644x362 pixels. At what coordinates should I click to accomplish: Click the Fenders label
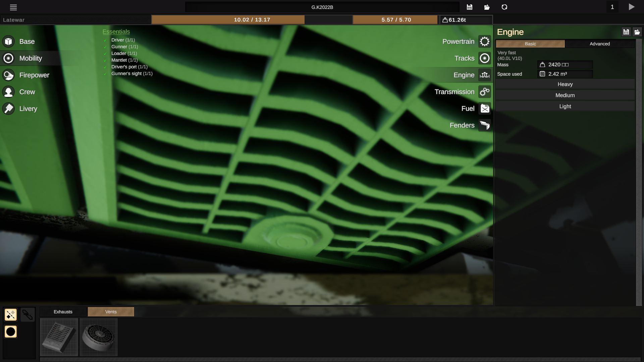[x=462, y=125]
